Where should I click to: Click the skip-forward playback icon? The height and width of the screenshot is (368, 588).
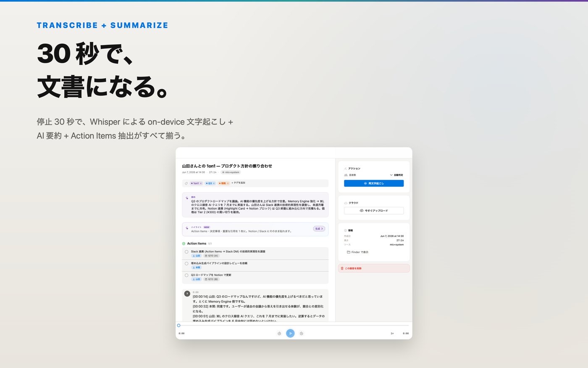point(301,334)
